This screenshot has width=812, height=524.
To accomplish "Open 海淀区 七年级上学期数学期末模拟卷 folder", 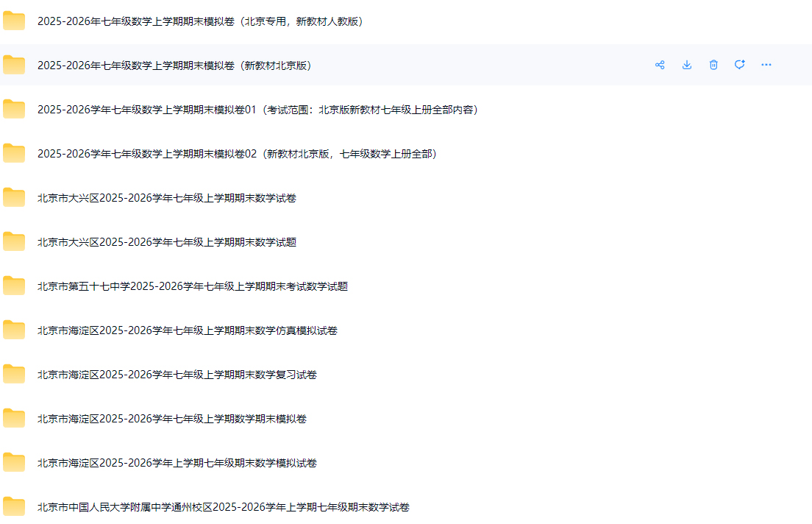I will point(172,419).
